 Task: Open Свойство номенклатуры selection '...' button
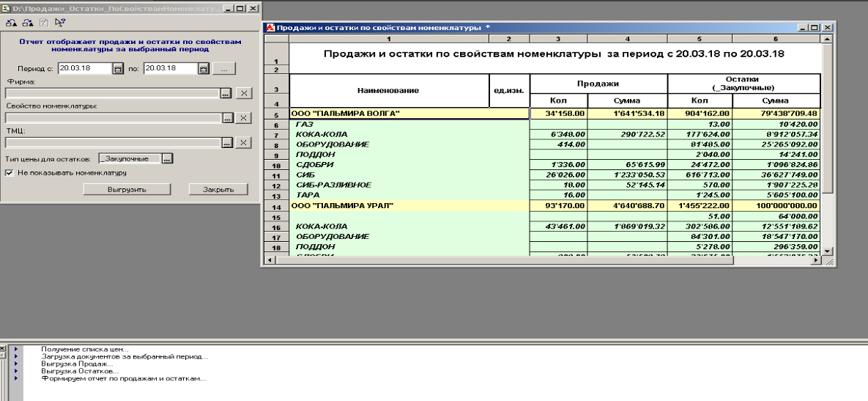coord(228,118)
